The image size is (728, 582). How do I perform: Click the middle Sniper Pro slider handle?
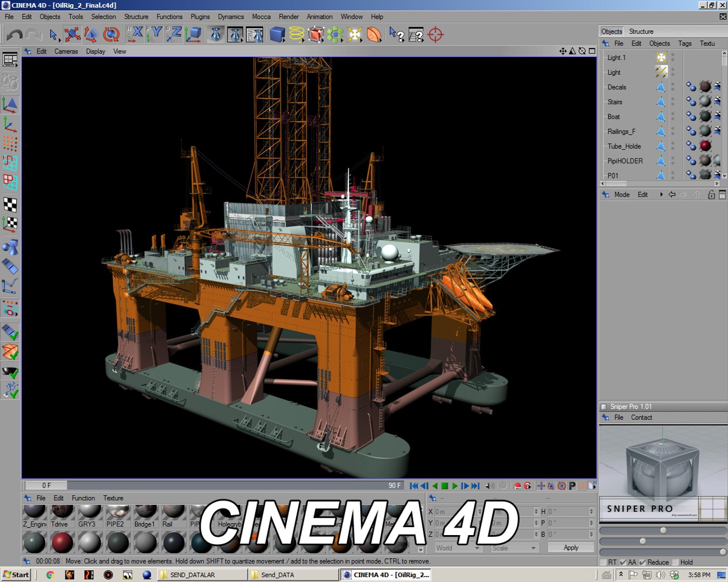pyautogui.click(x=643, y=541)
